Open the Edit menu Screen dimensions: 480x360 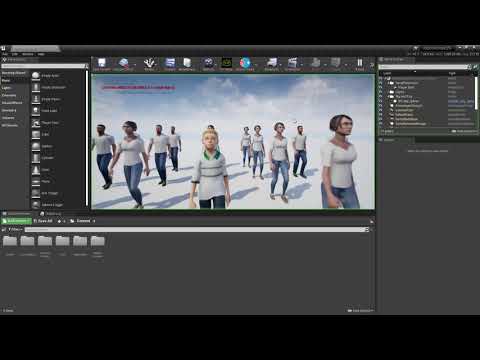(x=15, y=54)
